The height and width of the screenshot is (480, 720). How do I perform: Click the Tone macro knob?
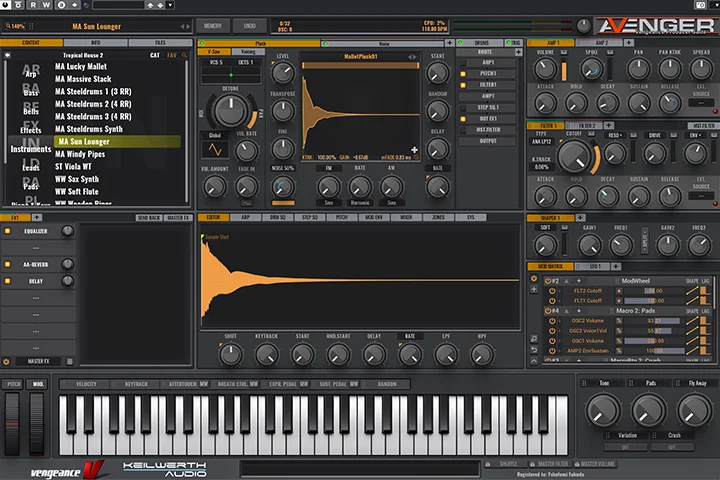point(603,411)
